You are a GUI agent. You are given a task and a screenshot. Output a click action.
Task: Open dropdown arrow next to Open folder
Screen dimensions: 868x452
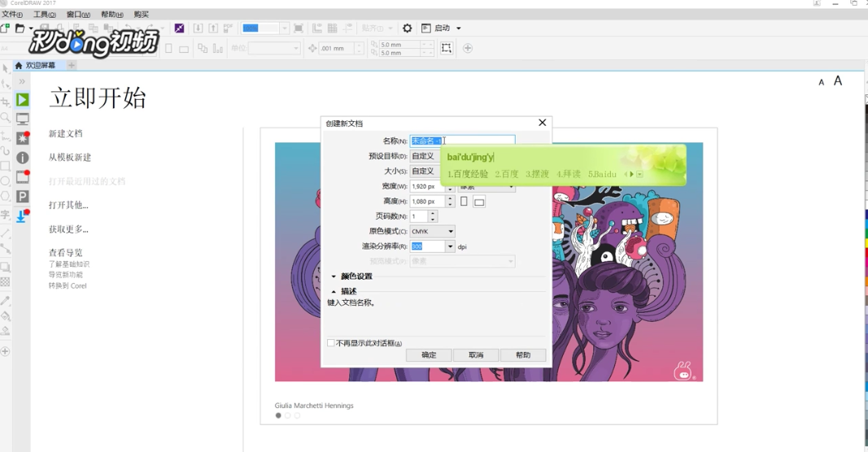point(30,28)
